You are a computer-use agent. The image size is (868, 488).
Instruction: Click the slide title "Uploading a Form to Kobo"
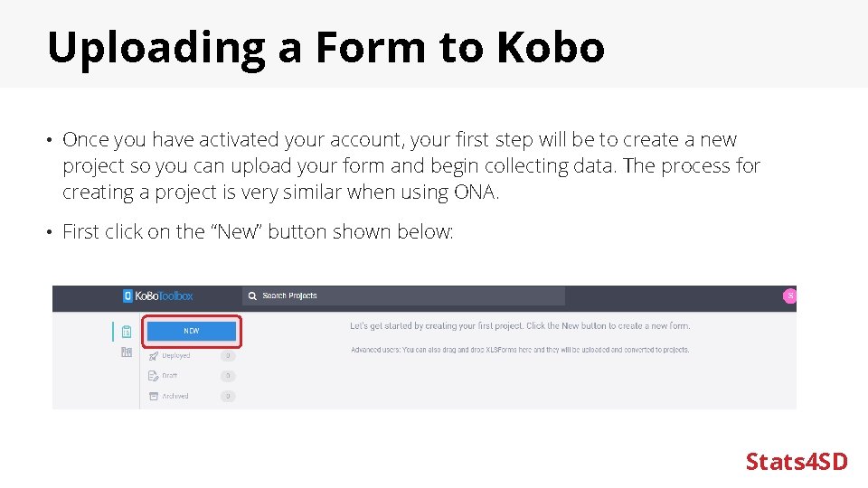coord(325,47)
